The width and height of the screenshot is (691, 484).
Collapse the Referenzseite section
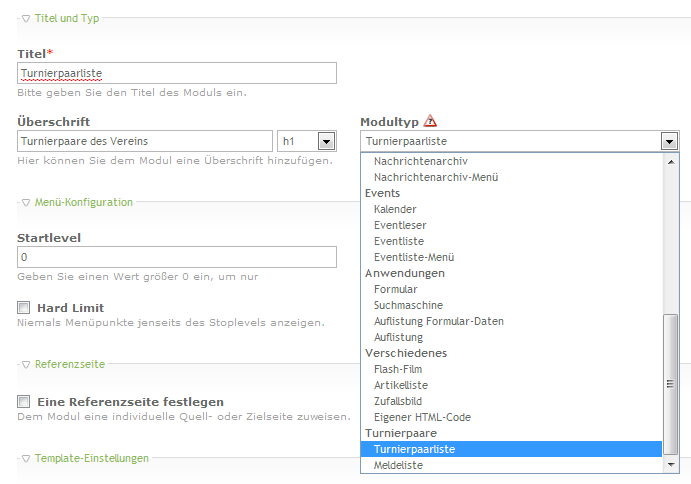point(26,364)
